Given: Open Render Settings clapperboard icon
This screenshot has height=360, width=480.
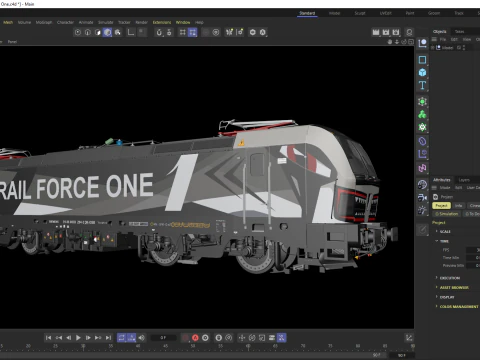Looking at the screenshot, I should coord(396,32).
